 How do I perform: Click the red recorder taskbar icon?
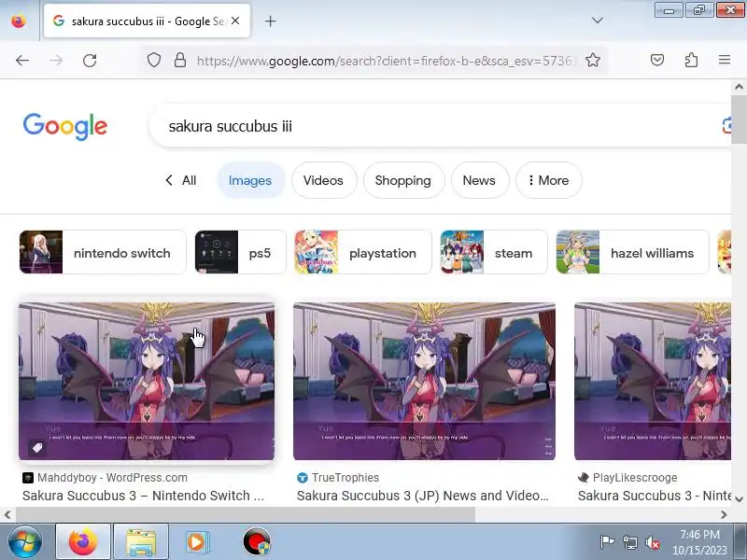click(256, 541)
